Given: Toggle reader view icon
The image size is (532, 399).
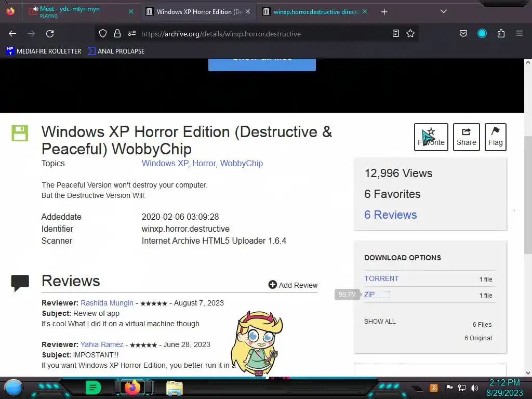Looking at the screenshot, I should coord(395,33).
